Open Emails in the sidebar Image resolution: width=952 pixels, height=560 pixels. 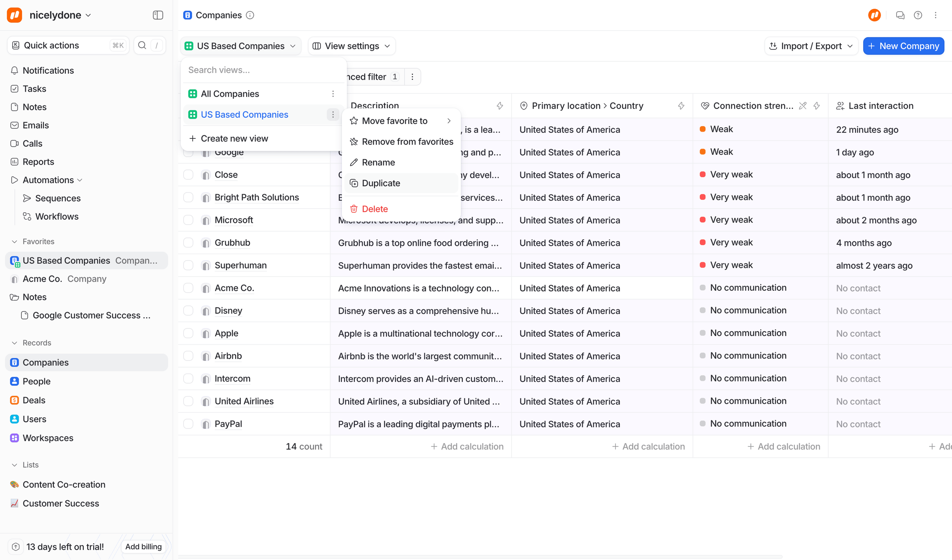pyautogui.click(x=36, y=125)
